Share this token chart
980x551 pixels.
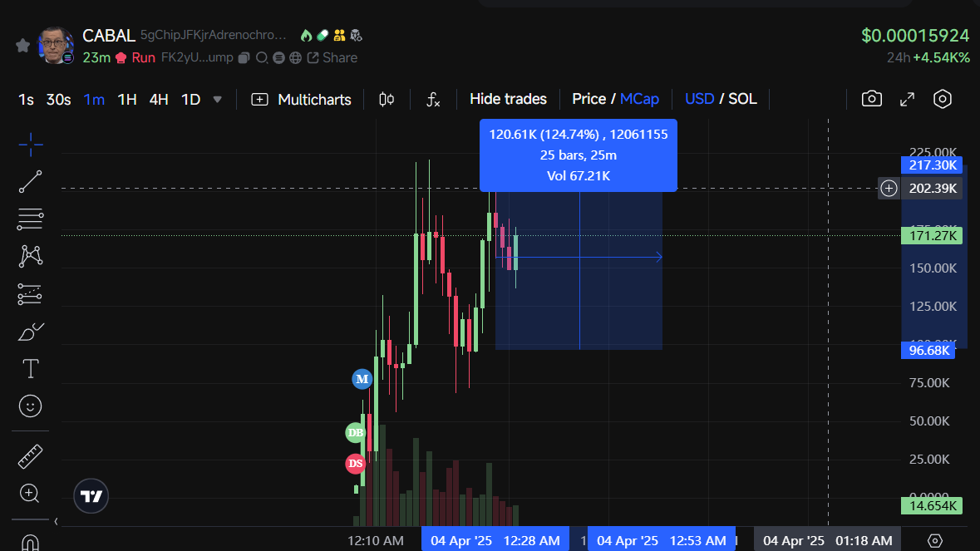(x=332, y=57)
